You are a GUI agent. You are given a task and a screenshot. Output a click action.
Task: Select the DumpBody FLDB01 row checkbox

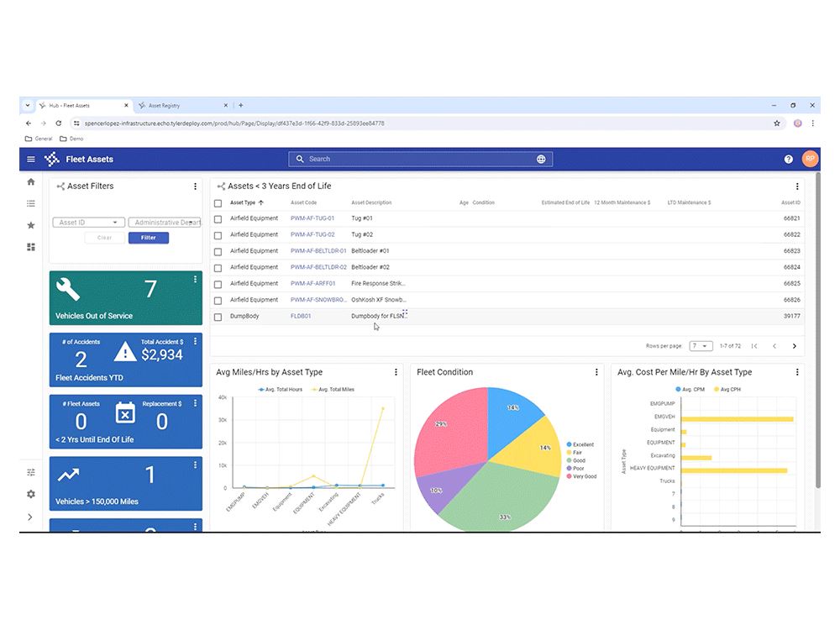pos(218,317)
